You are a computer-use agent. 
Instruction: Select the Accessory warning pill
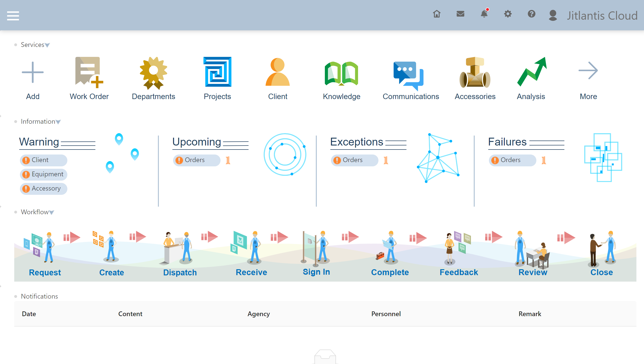[44, 189]
